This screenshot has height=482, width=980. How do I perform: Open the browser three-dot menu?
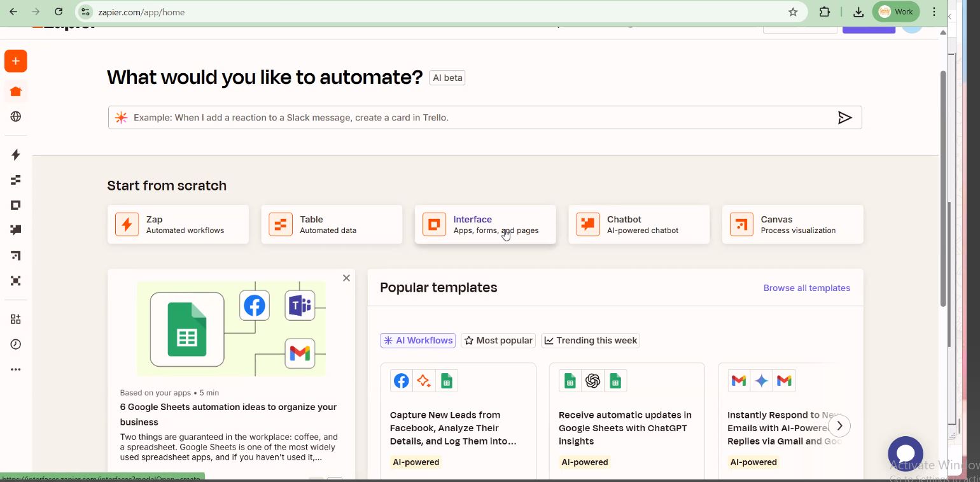[x=934, y=11]
